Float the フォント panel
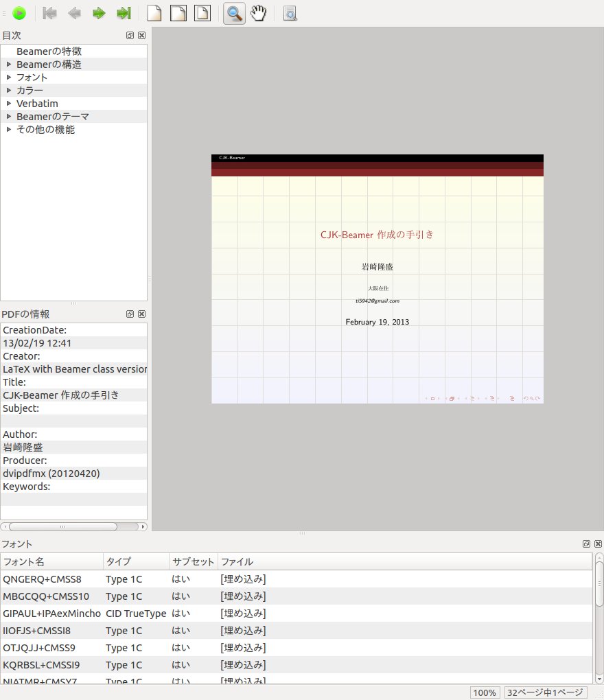The height and width of the screenshot is (700, 604). coord(587,544)
